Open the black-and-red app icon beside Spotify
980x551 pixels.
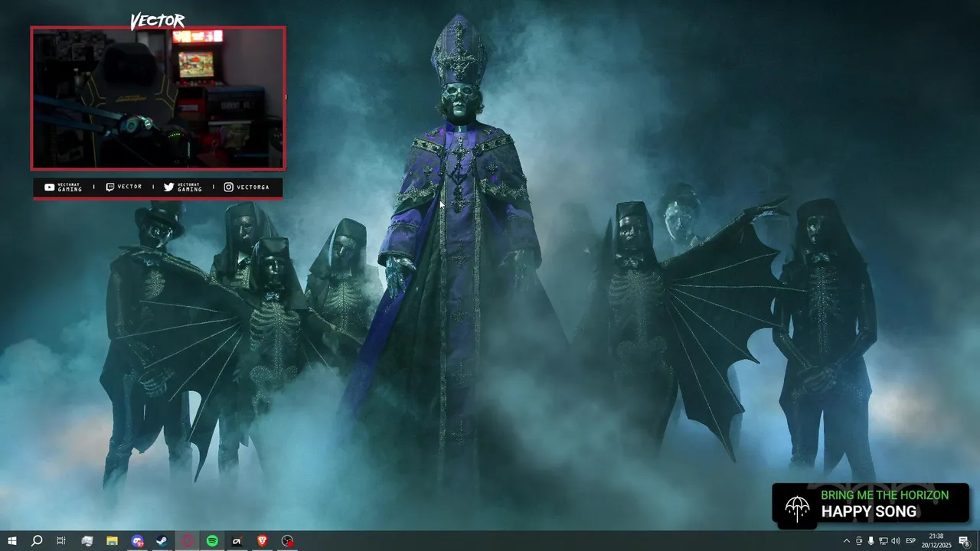coord(237,540)
